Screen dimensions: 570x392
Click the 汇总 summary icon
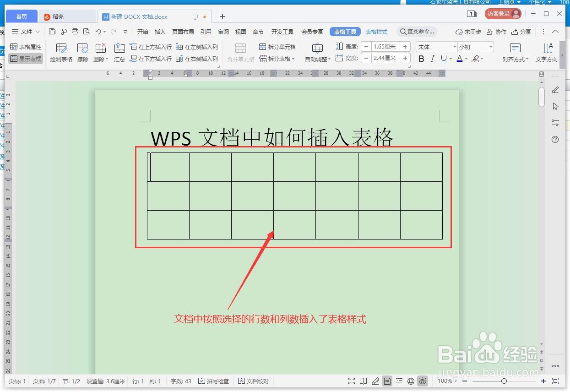pos(119,53)
